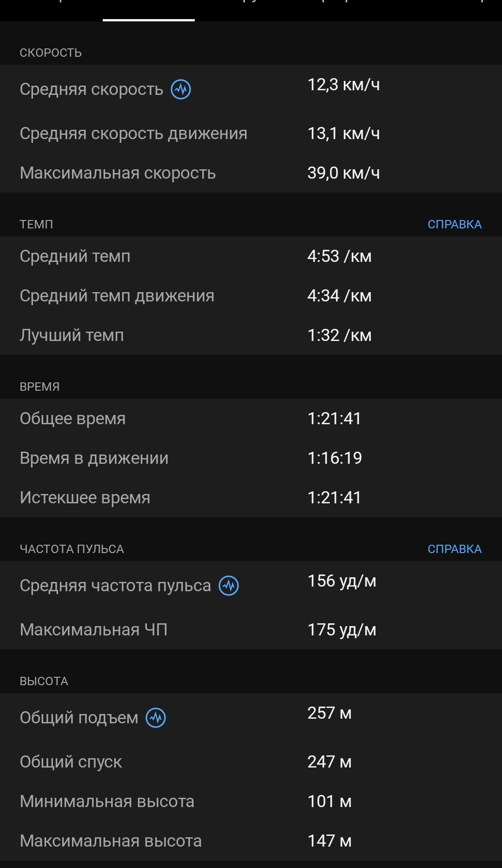This screenshot has width=502, height=868.
Task: Tap the graph icon next to Средняя частота пульса
Action: pos(229,586)
